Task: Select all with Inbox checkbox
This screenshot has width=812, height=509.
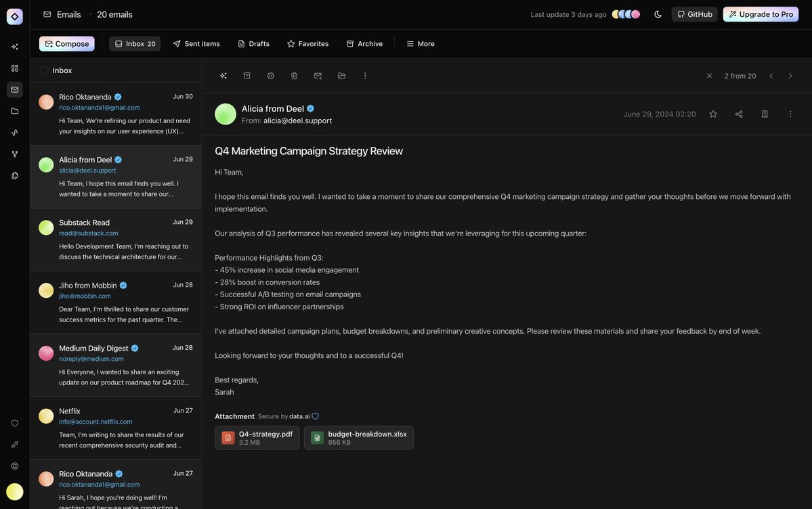Action: click(45, 70)
